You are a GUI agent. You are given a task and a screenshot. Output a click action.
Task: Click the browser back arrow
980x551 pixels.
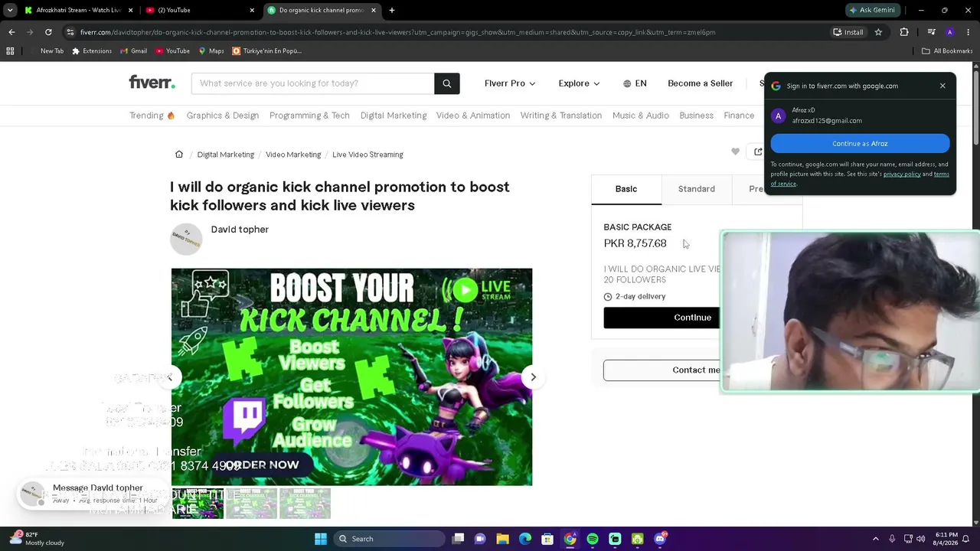[x=11, y=32]
